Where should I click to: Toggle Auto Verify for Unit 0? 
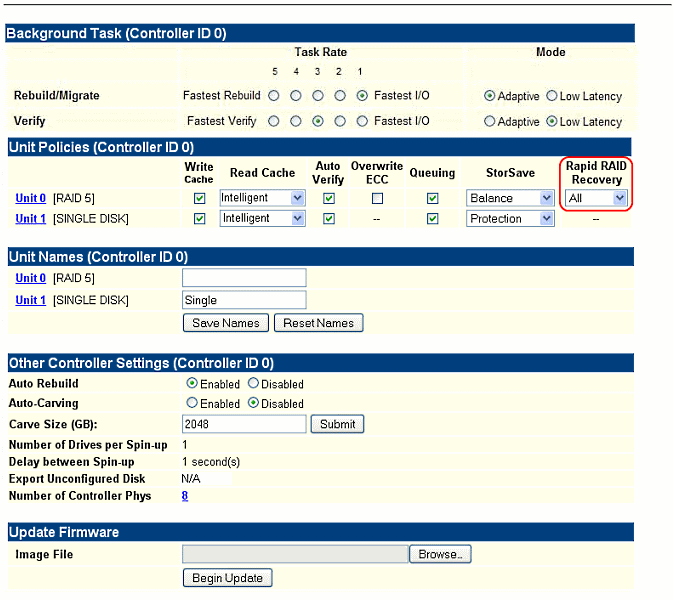tap(329, 198)
